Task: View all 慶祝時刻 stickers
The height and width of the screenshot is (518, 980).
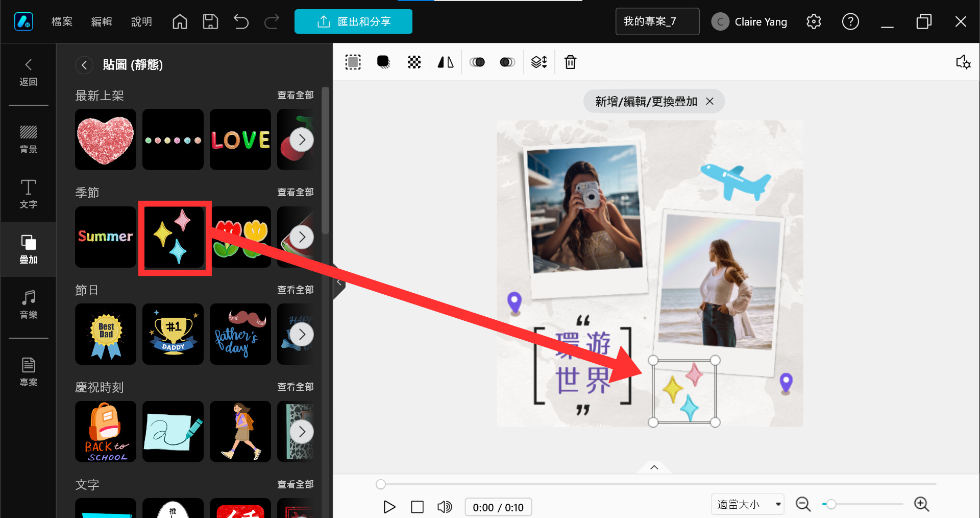Action: [x=295, y=387]
